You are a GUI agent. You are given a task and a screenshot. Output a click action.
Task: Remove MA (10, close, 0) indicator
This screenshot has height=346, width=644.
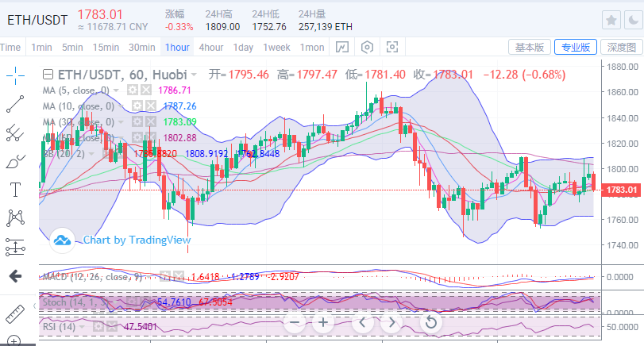151,106
